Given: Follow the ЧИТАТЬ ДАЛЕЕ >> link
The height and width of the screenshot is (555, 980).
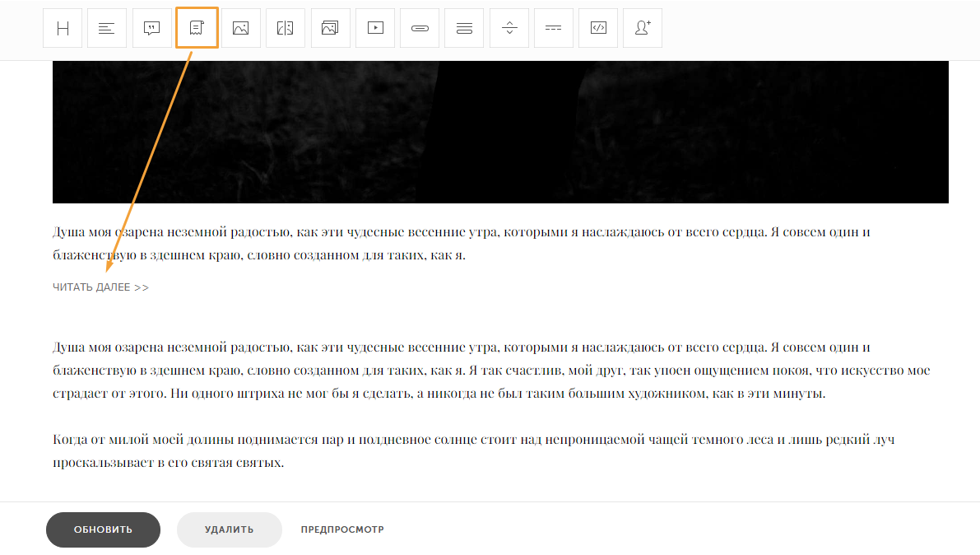Looking at the screenshot, I should [100, 287].
